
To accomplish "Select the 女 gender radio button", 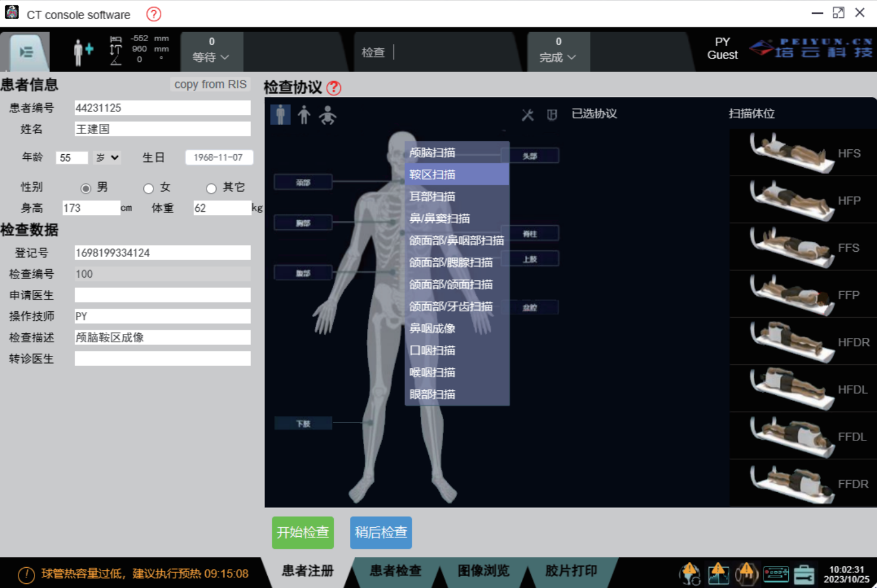I will point(149,189).
